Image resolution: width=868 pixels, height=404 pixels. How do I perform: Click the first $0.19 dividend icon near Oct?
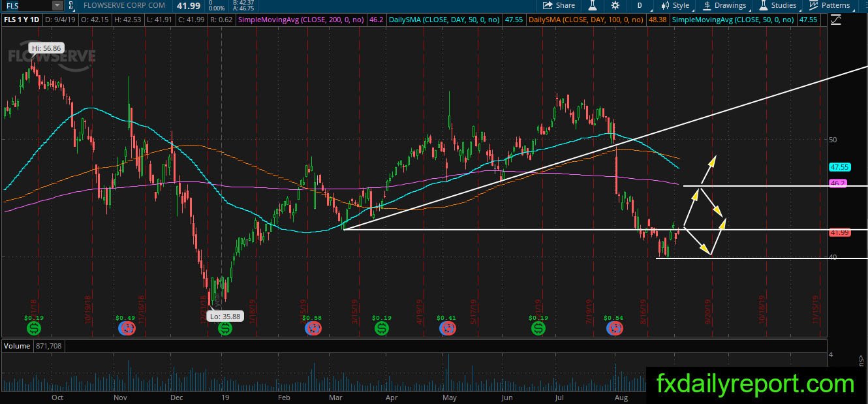[35, 328]
